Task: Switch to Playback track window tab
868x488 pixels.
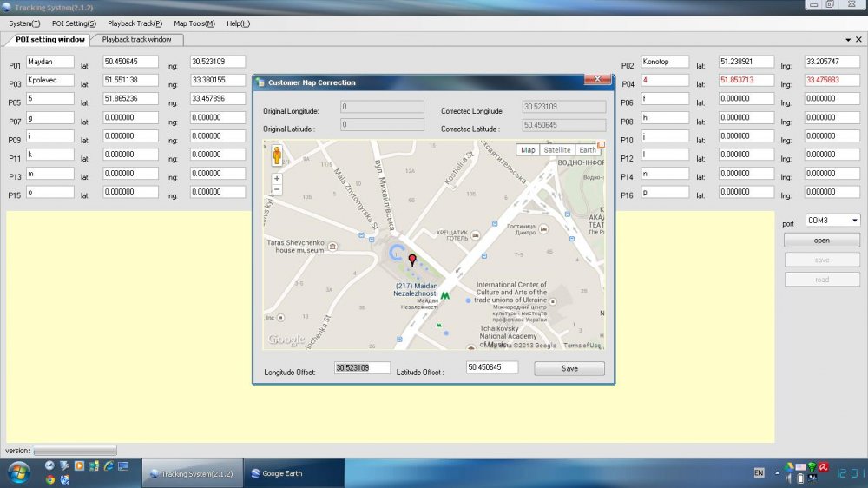Action: pos(137,39)
